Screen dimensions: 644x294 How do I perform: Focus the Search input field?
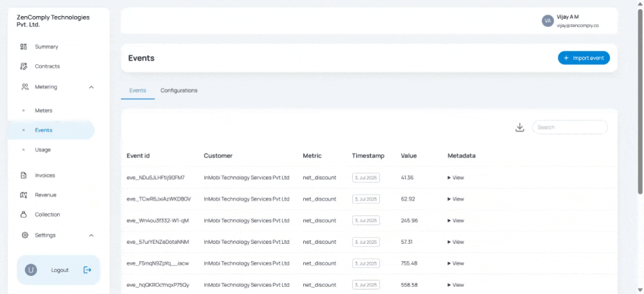point(570,128)
